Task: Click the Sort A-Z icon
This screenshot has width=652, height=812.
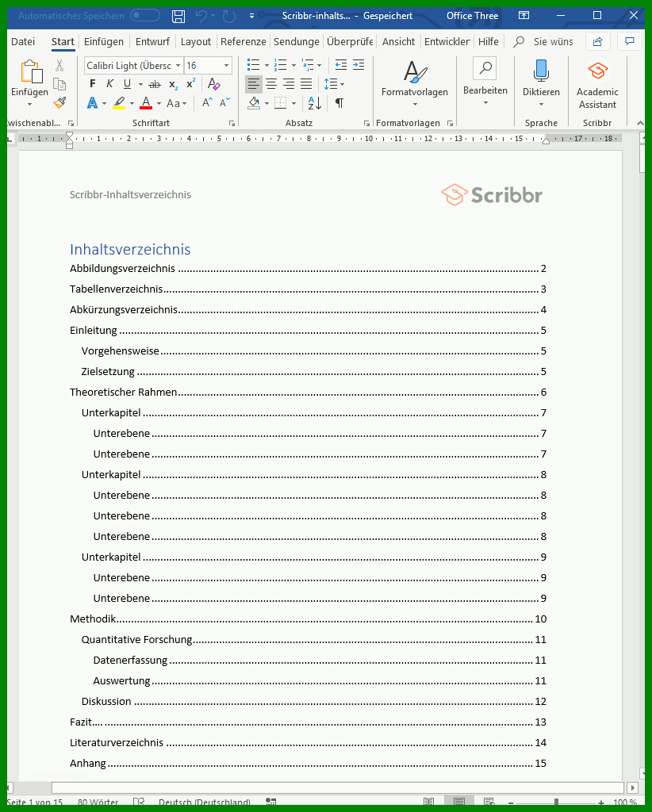Action: click(x=315, y=103)
